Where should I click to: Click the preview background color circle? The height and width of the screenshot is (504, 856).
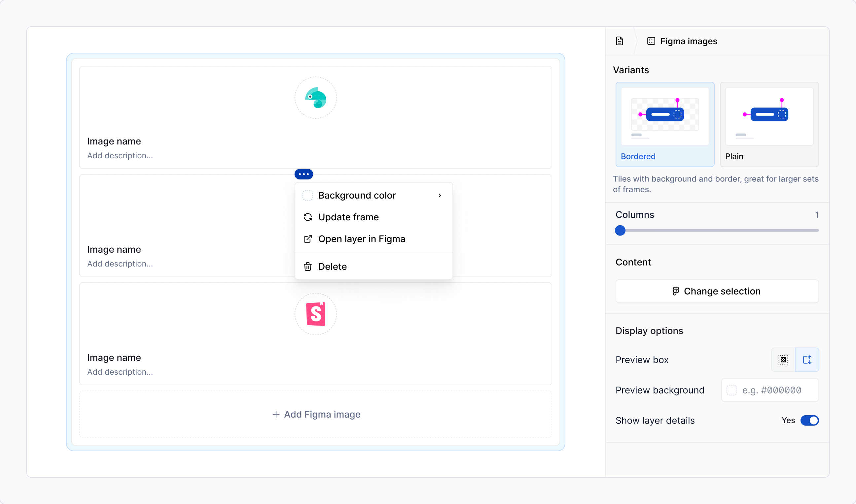coord(731,390)
